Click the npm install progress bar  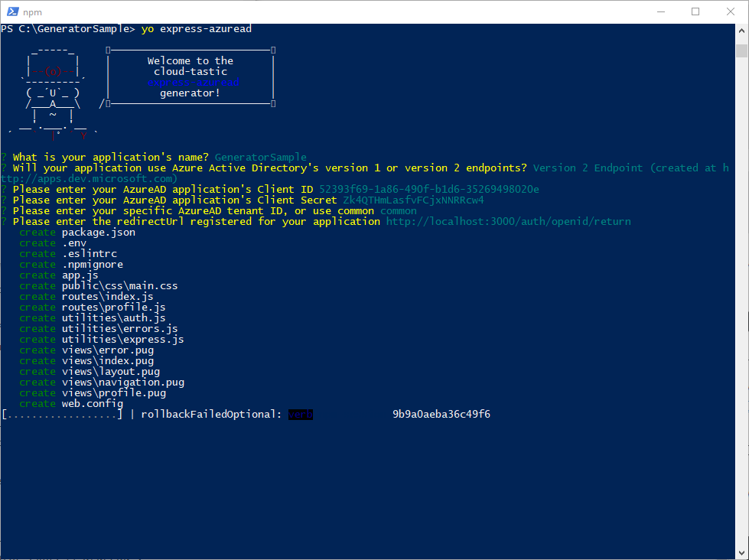(62, 415)
